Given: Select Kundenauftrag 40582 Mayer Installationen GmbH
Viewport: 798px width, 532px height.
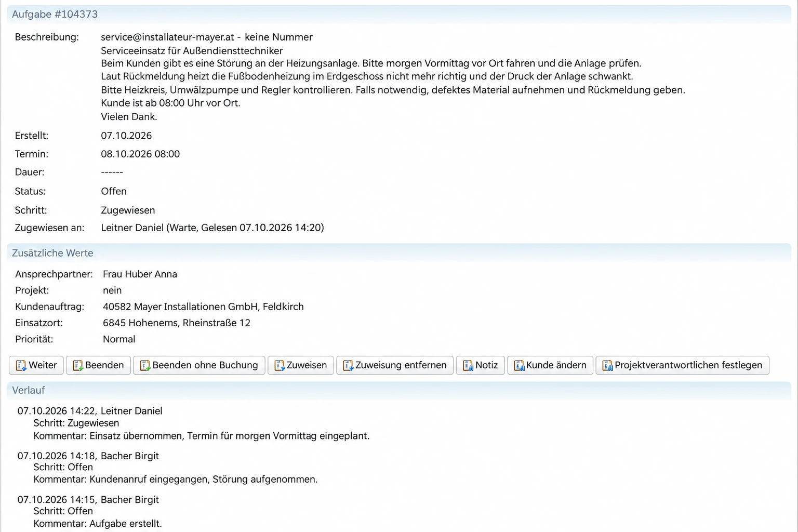Looking at the screenshot, I should (203, 307).
